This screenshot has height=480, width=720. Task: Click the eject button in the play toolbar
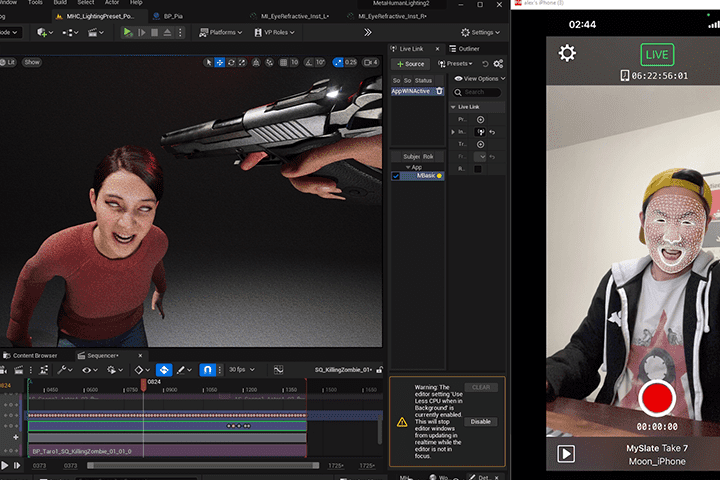(167, 32)
